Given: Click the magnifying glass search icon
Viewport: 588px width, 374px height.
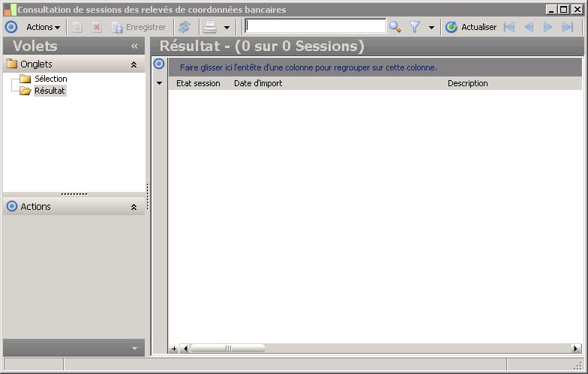Looking at the screenshot, I should pos(394,27).
